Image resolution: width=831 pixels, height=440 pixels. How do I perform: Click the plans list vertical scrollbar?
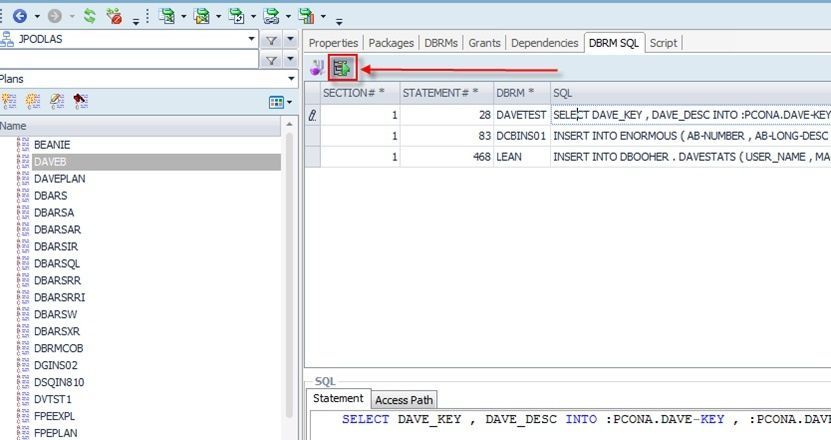pos(289,276)
